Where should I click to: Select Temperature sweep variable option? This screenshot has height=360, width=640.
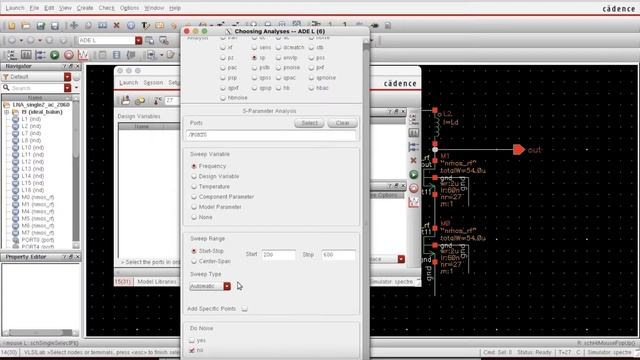click(194, 187)
